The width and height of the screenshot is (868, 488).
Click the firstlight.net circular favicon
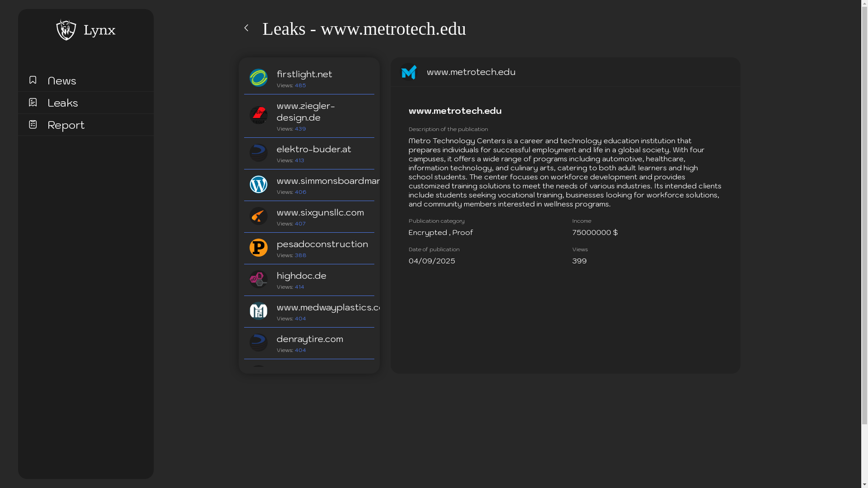tap(258, 78)
